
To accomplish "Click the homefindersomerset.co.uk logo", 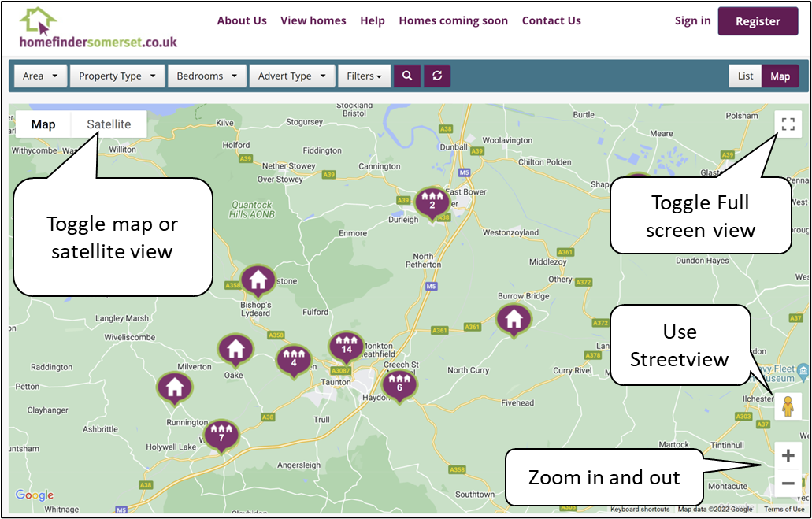I will 98,28.
